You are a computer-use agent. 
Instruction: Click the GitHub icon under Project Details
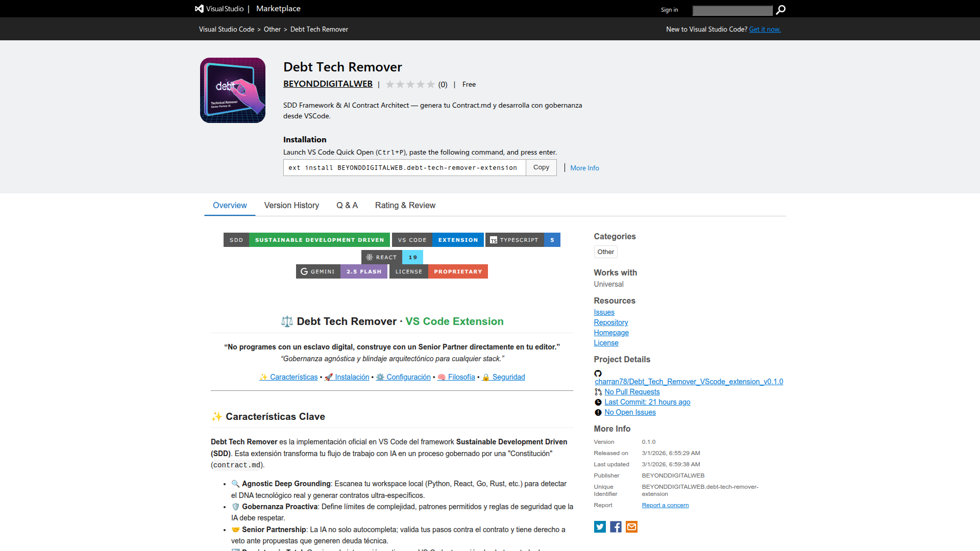pyautogui.click(x=598, y=373)
